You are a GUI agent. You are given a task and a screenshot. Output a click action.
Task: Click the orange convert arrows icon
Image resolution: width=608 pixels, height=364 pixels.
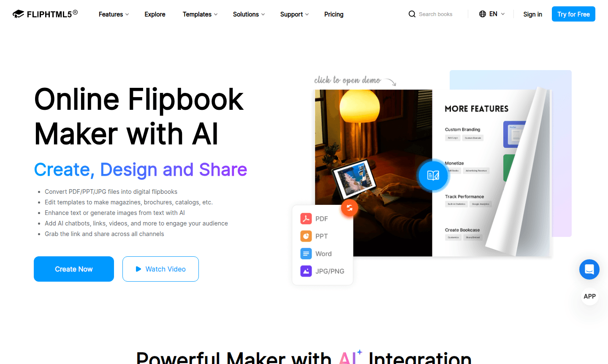(x=350, y=207)
